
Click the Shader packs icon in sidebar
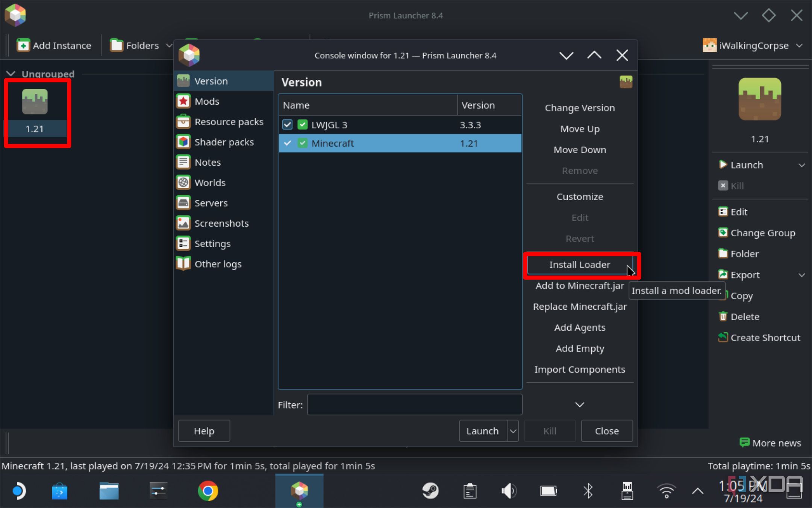(x=184, y=141)
